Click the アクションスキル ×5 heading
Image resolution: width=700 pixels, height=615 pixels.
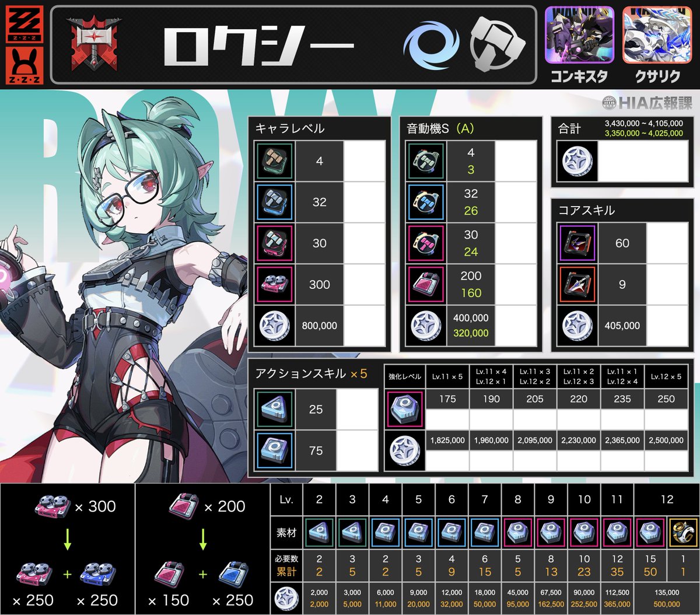pos(311,374)
